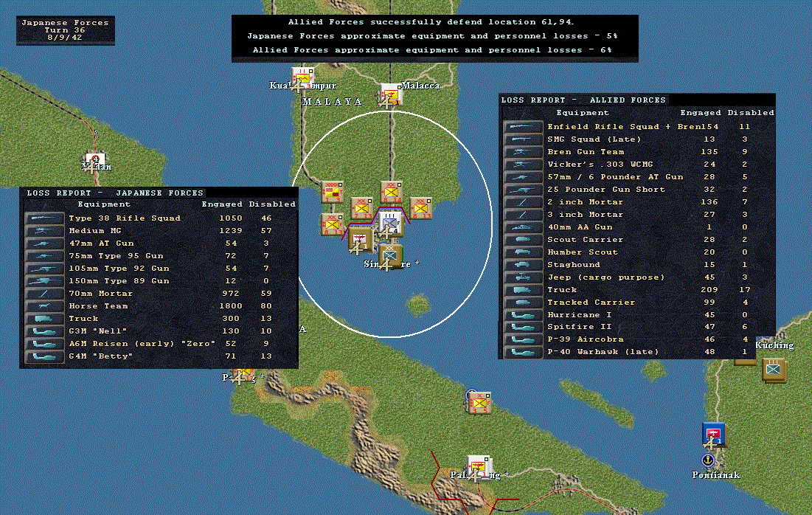Click the 1800 engaged value for Horse Team
Screen dimensions: 812x515
[230, 306]
